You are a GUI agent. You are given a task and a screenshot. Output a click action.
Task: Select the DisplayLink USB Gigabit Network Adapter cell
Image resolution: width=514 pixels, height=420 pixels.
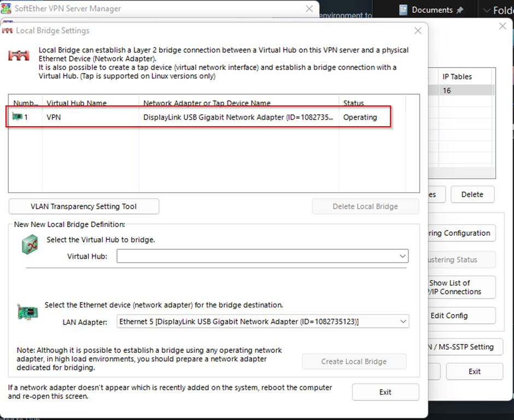[x=239, y=117]
